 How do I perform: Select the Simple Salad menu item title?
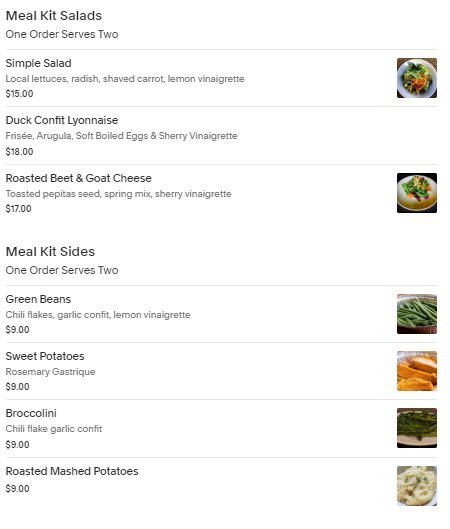(38, 63)
